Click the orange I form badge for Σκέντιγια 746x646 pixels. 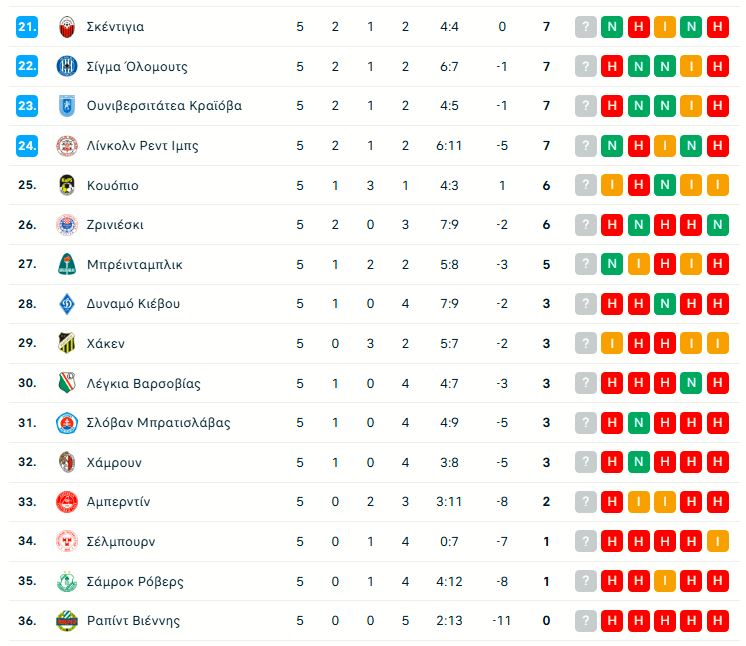click(x=664, y=27)
